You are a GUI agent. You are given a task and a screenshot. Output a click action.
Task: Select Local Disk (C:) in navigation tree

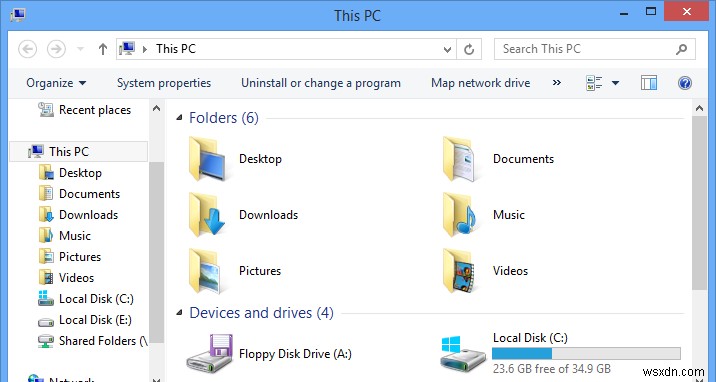coord(86,299)
